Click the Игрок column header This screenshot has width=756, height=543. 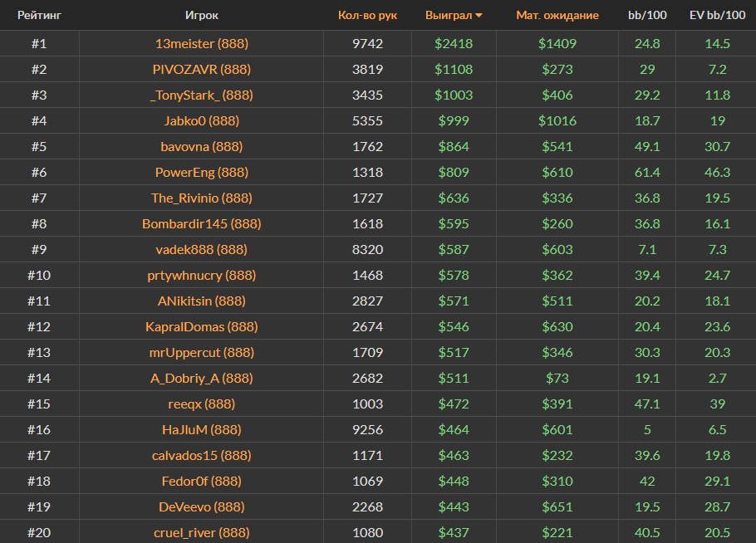tap(202, 15)
